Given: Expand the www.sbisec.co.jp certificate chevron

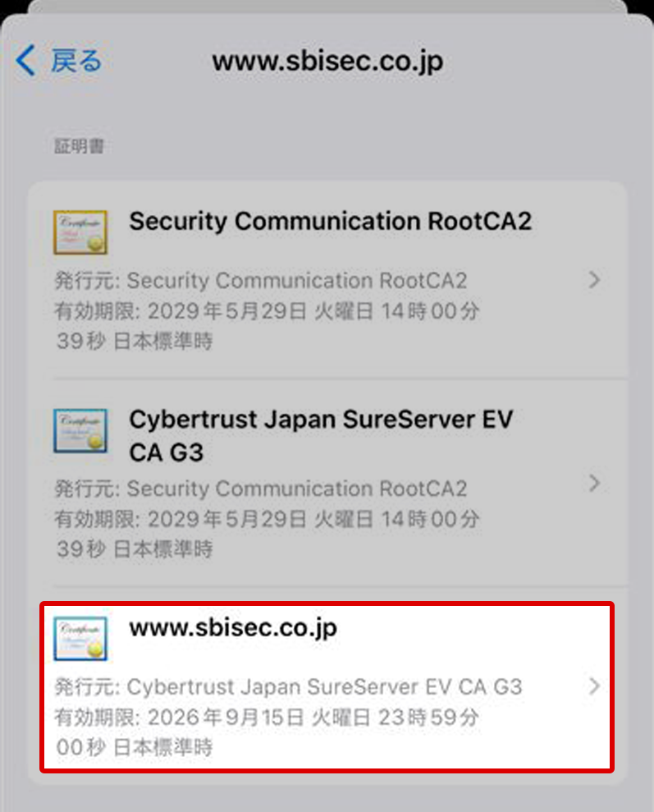Looking at the screenshot, I should (x=595, y=686).
